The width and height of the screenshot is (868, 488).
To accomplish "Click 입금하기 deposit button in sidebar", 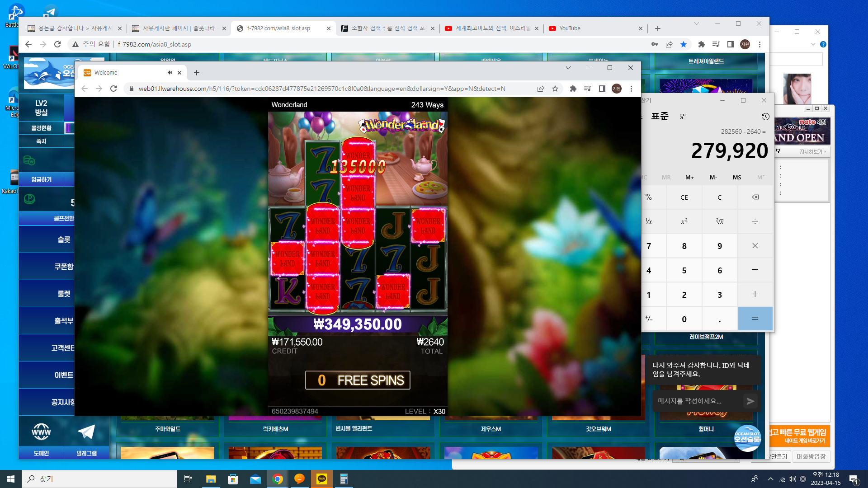I will [x=42, y=179].
